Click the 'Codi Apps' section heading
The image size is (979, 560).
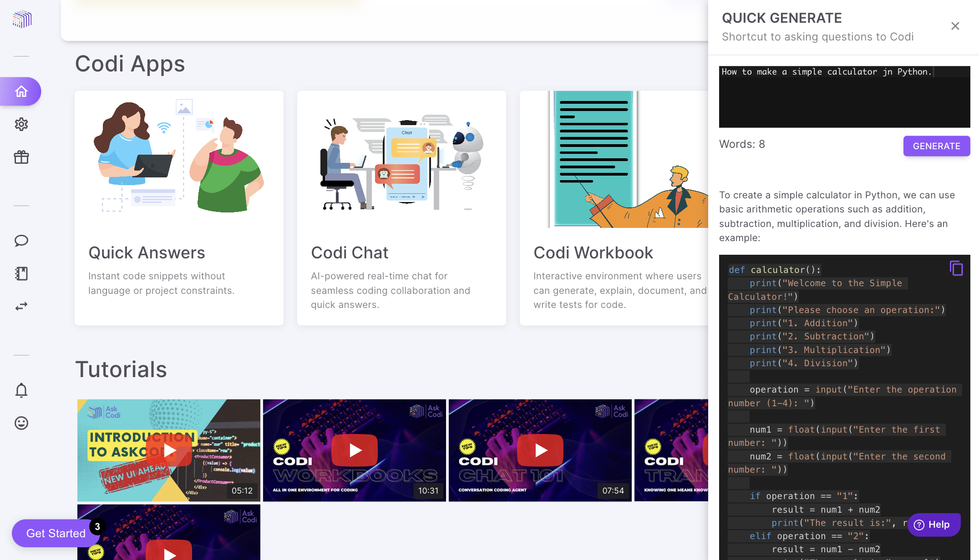coord(130,63)
